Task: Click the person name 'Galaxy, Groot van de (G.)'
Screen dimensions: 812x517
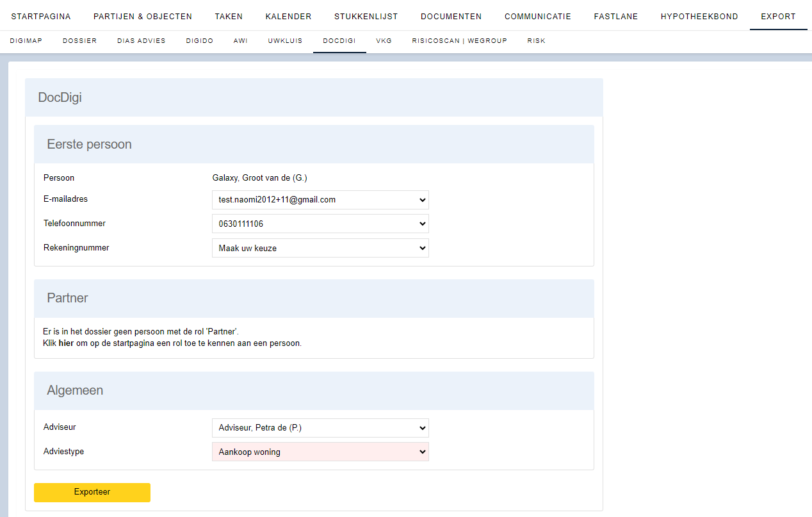Action: click(260, 178)
